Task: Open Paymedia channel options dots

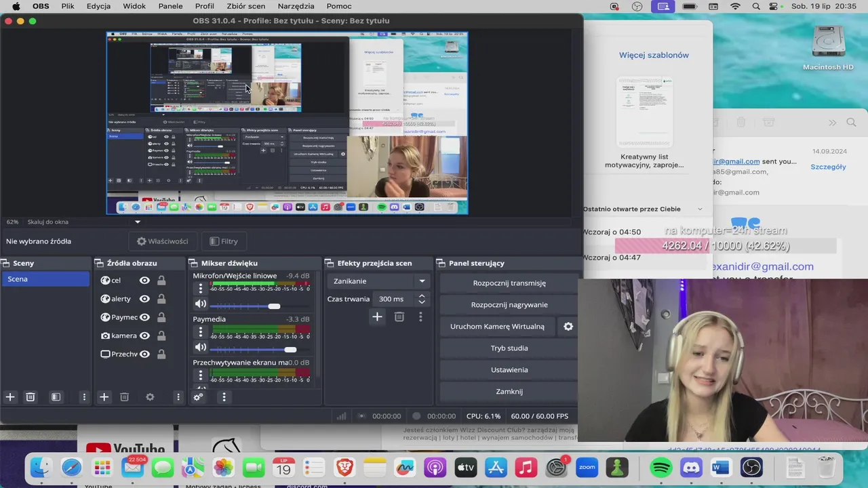Action: pyautogui.click(x=201, y=332)
